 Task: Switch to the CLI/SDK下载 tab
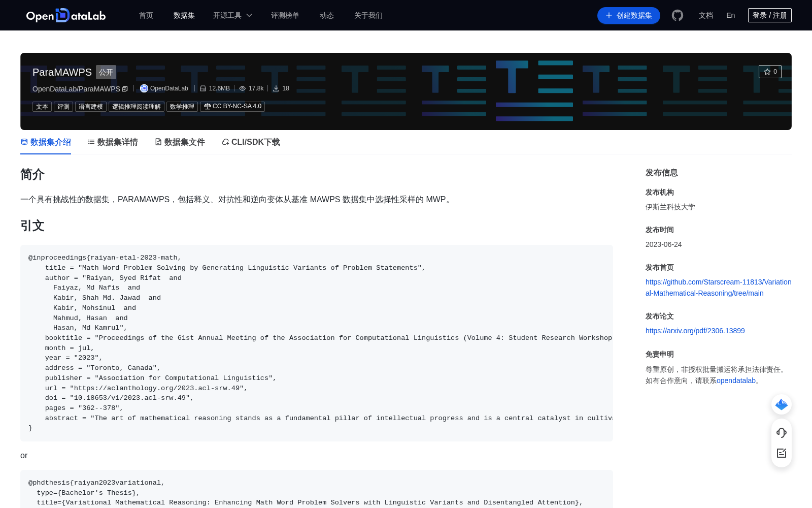(x=251, y=142)
